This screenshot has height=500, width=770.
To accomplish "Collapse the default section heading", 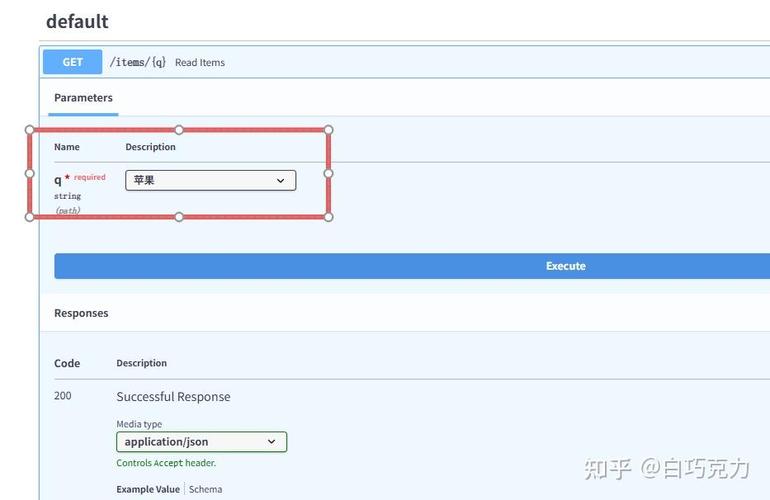I will point(77,22).
